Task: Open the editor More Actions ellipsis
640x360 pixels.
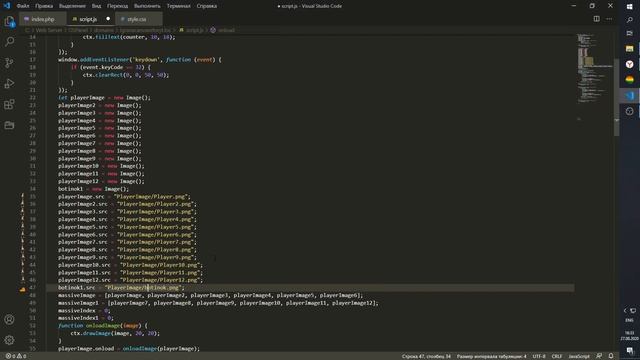Action: [609, 19]
